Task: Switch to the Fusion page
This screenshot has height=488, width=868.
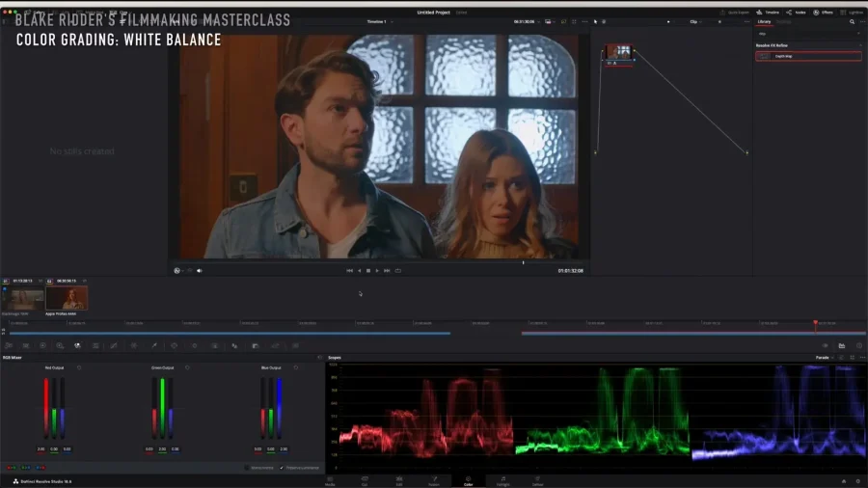Action: (434, 481)
